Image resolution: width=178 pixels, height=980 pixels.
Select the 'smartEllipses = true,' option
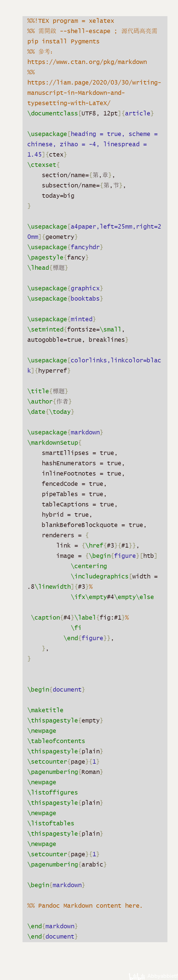click(80, 452)
